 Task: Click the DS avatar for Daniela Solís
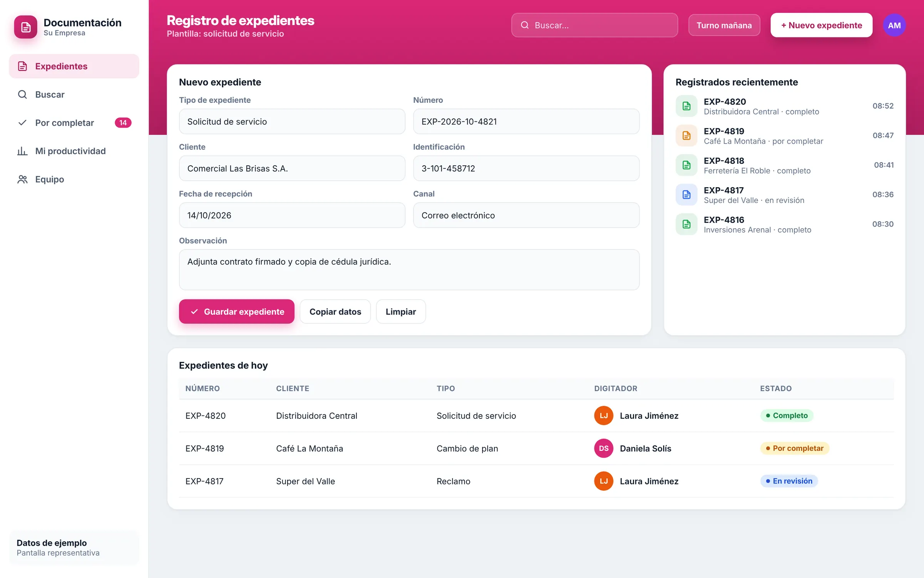click(x=604, y=448)
